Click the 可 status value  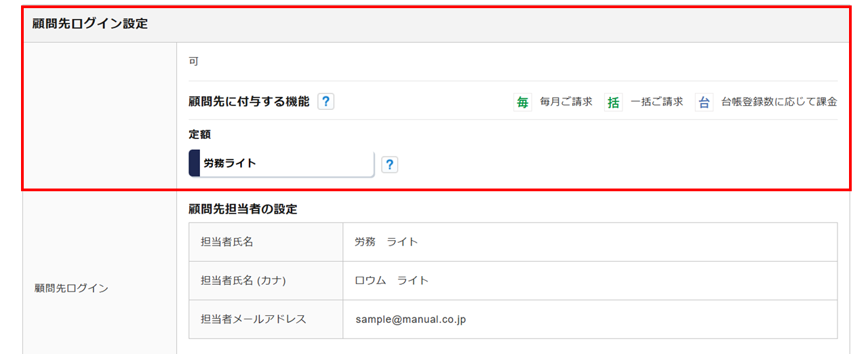tap(193, 61)
